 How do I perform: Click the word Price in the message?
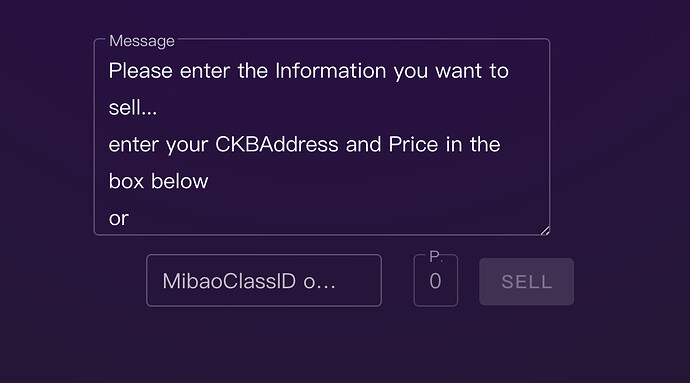[413, 144]
